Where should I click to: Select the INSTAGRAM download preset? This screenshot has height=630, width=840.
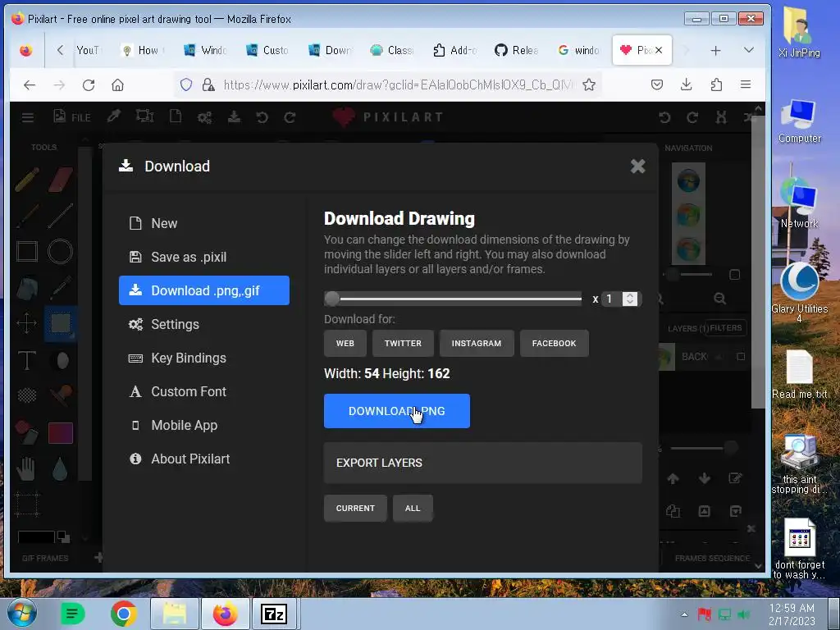tap(477, 344)
